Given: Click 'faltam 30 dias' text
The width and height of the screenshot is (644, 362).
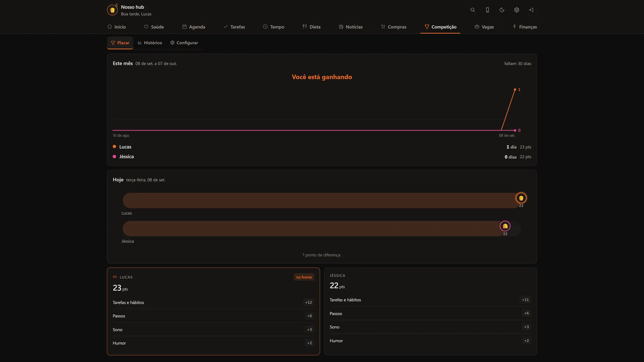Looking at the screenshot, I should pyautogui.click(x=518, y=64).
